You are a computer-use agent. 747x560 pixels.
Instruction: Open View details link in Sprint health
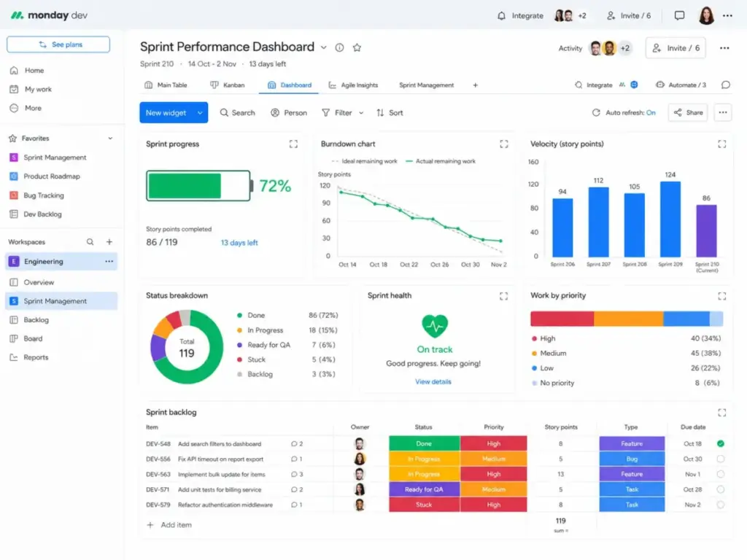(x=433, y=382)
